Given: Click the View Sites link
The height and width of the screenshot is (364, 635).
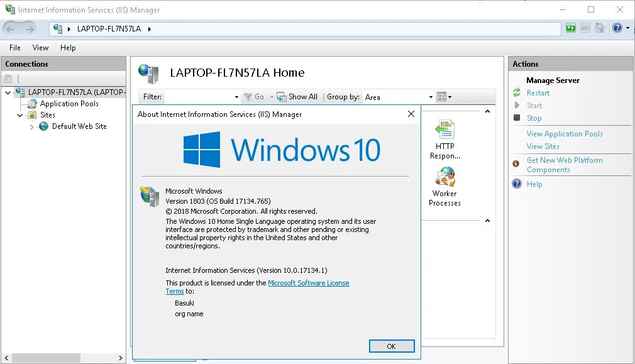Looking at the screenshot, I should 543,146.
